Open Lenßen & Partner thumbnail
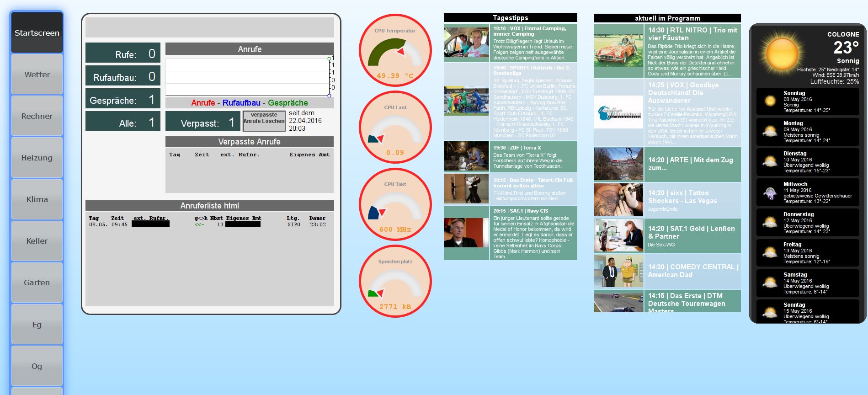868x395 pixels. click(619, 235)
